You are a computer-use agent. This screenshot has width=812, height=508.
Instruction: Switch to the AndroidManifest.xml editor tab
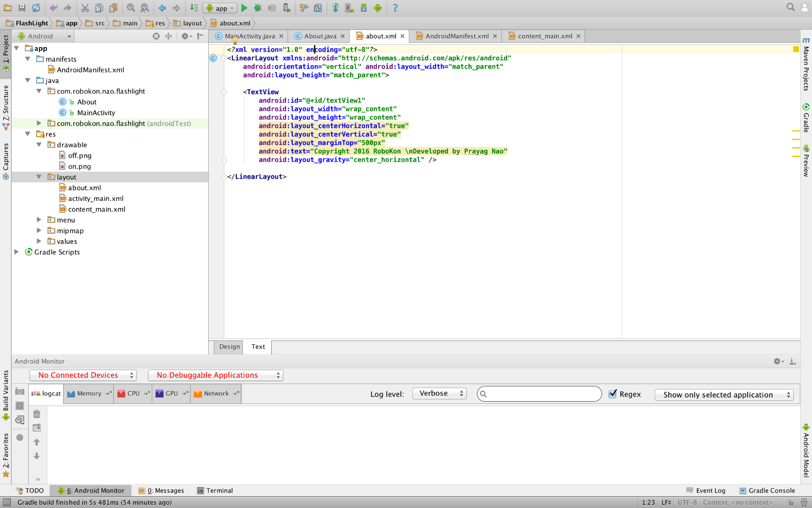coord(457,36)
